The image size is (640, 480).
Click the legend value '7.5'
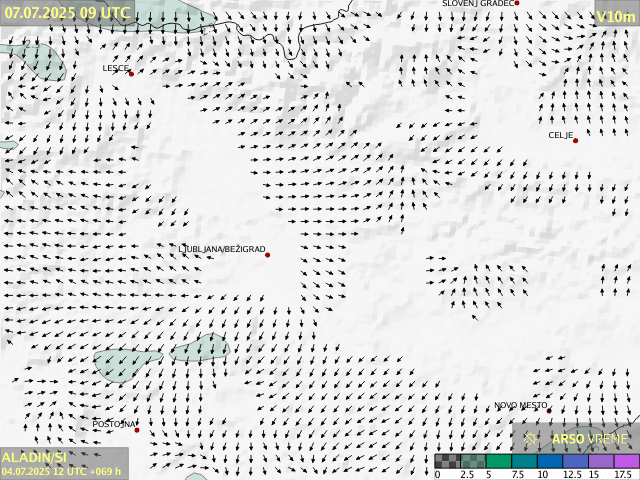click(x=518, y=475)
